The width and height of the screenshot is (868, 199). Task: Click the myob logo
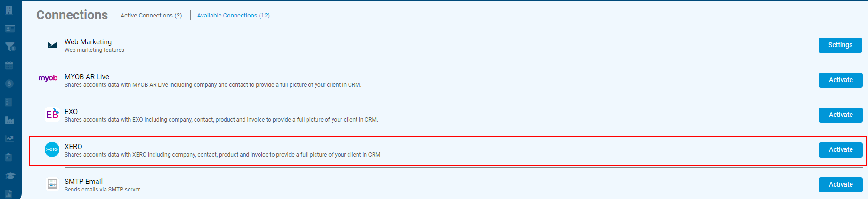click(x=48, y=78)
